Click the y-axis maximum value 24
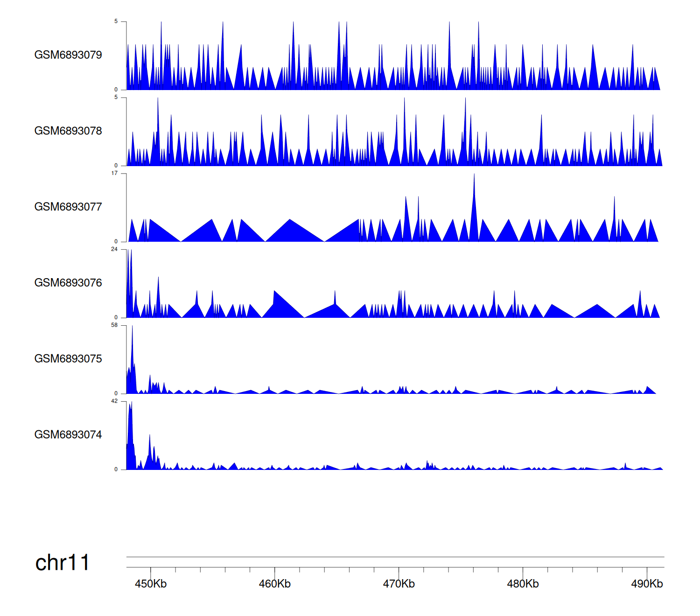The height and width of the screenshot is (616, 700). [x=114, y=249]
